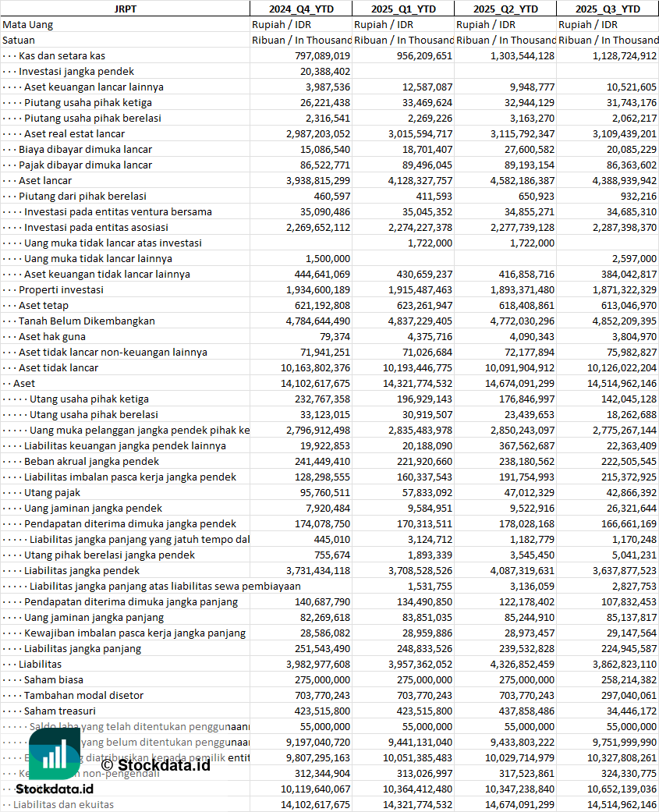The height and width of the screenshot is (812, 659).
Task: Select Piutang usaha pihak ketiga label
Action: 88,102
